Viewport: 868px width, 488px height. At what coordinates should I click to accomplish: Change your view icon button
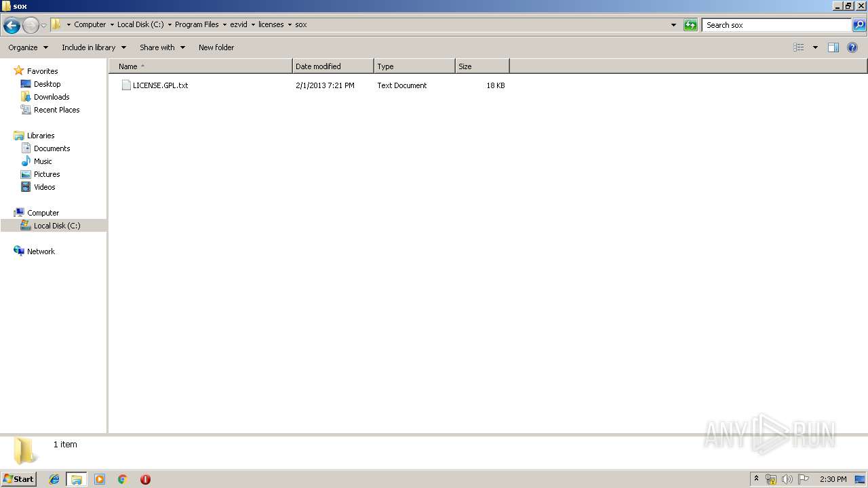(799, 47)
